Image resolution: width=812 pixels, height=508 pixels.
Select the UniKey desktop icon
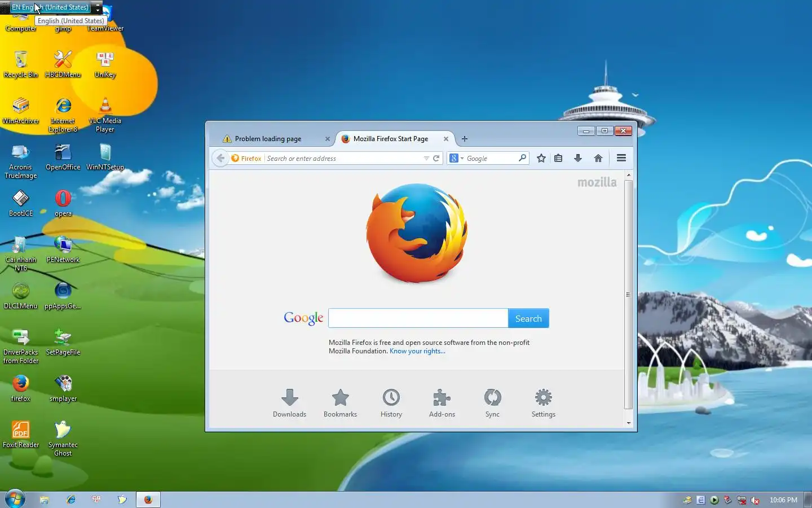(105, 64)
